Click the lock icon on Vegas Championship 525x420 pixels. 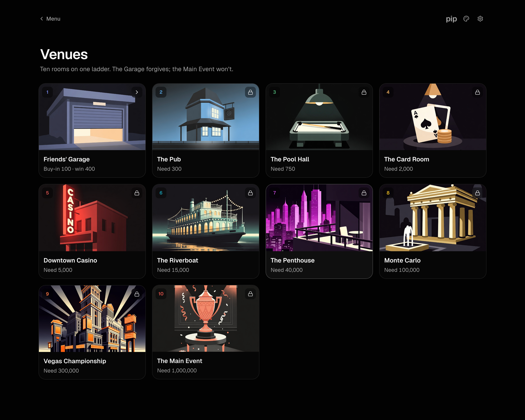click(137, 294)
